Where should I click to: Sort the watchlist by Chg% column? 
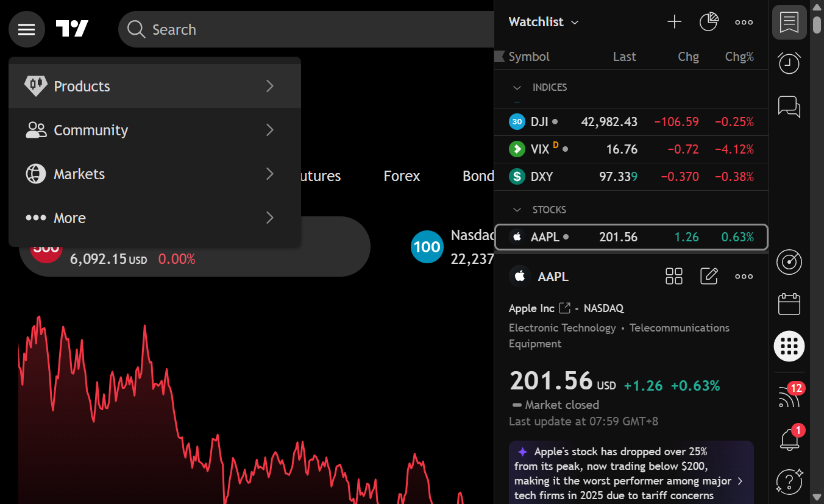point(739,57)
